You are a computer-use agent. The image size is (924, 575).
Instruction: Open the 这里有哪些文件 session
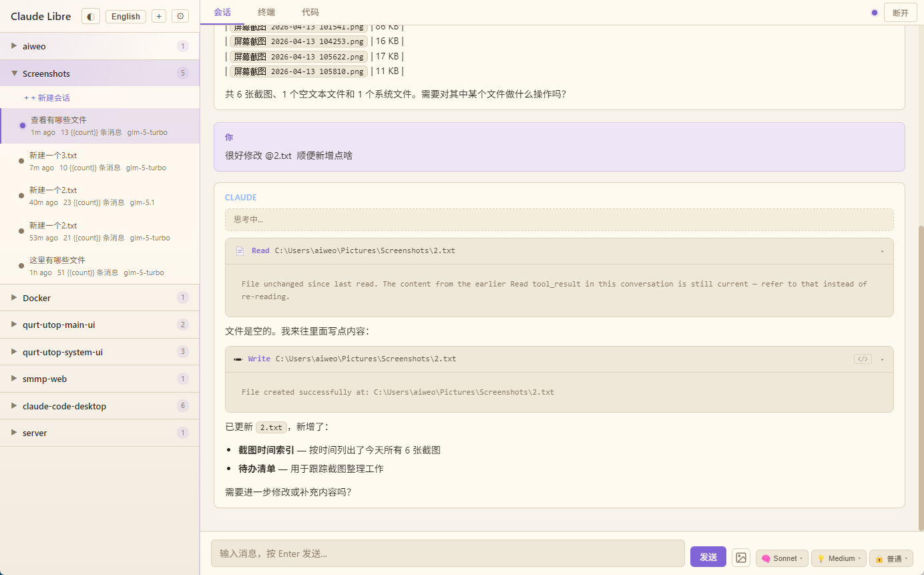[99, 266]
